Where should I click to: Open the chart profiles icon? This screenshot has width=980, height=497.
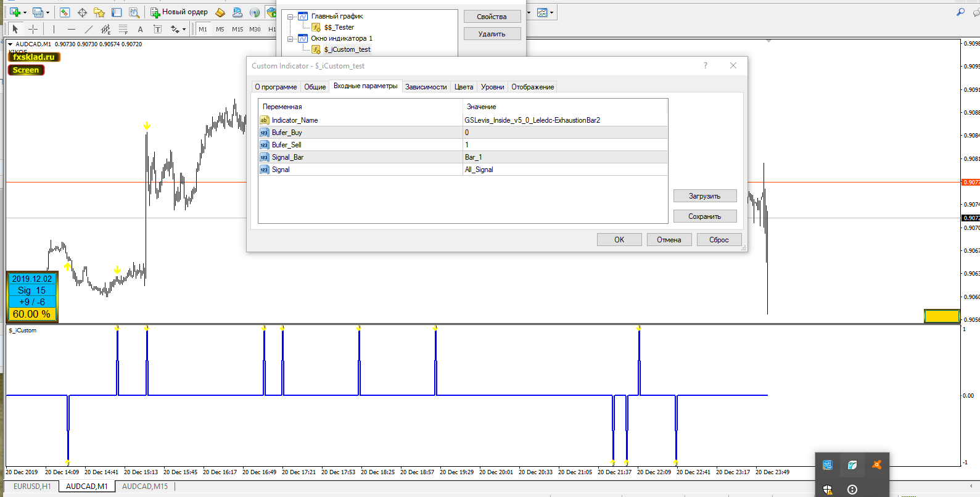click(x=38, y=12)
